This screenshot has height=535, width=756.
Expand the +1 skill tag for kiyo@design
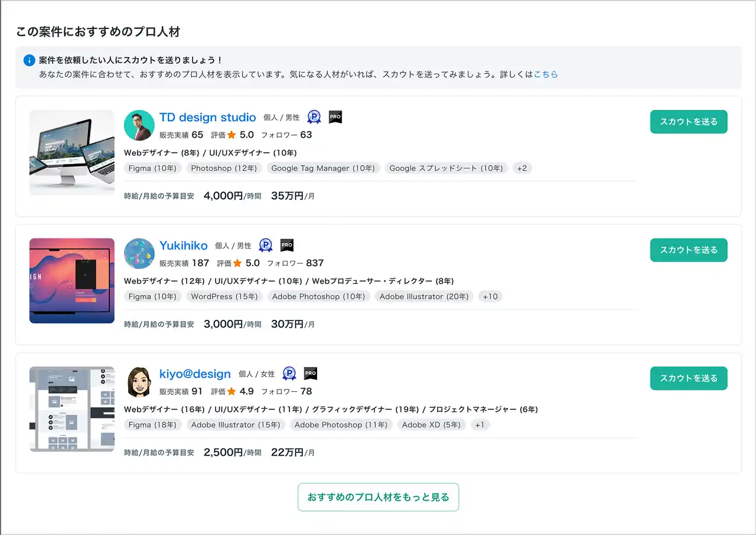tap(480, 425)
